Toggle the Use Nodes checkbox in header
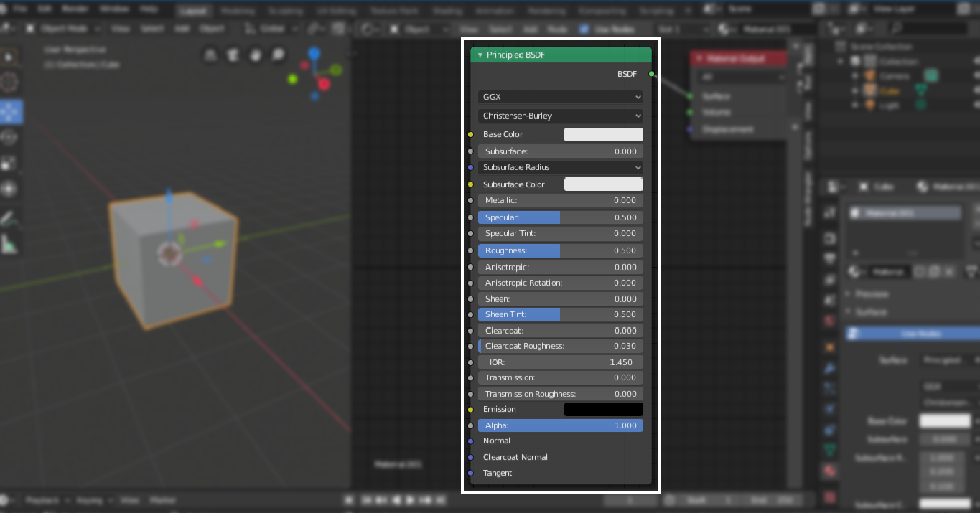The width and height of the screenshot is (980, 513). click(x=584, y=29)
